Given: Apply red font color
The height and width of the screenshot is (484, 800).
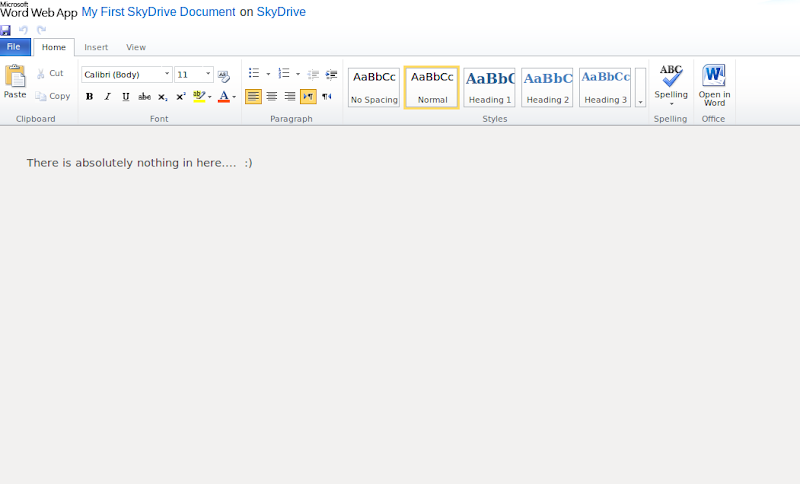Looking at the screenshot, I should (x=223, y=96).
